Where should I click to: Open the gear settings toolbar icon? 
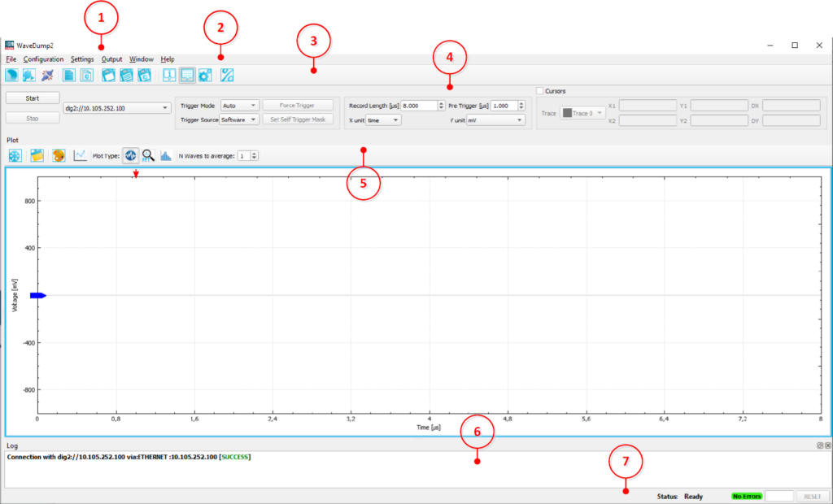point(205,76)
